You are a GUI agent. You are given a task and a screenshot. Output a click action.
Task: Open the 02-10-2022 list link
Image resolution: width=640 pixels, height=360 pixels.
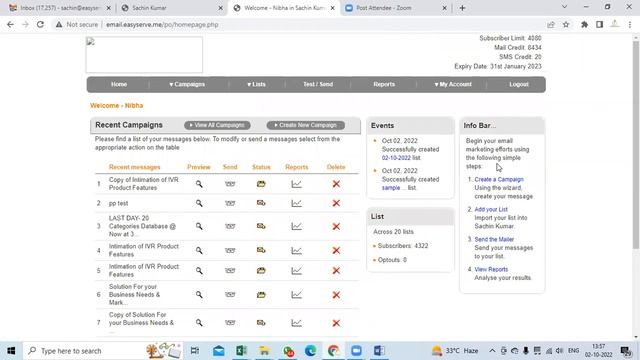coord(396,158)
